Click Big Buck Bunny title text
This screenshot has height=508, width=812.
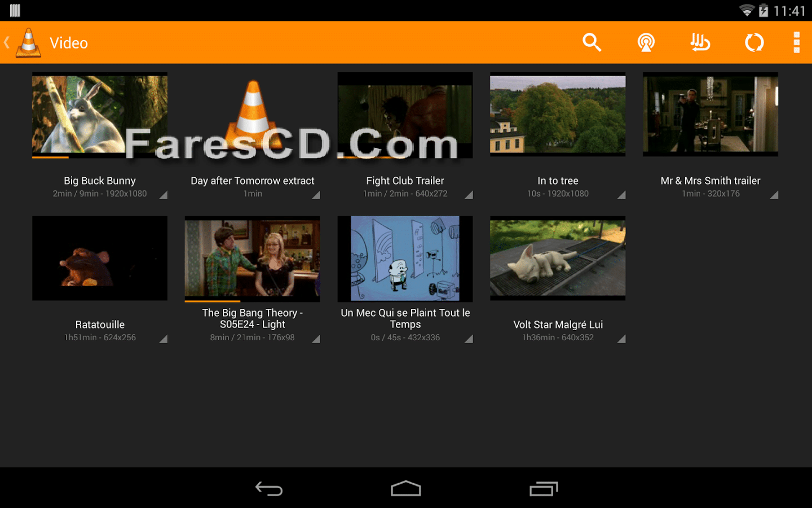(100, 181)
